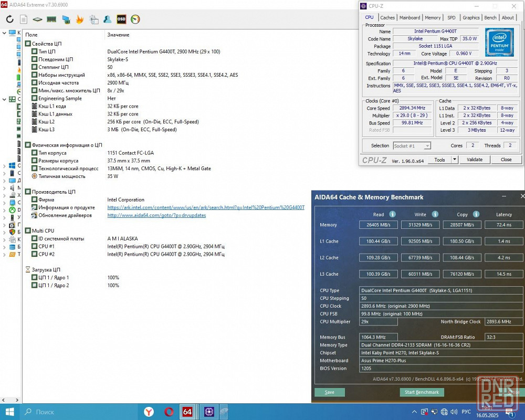The height and width of the screenshot is (420, 525).
Task: Switch to AIDA64 taskbar button
Action: pyautogui.click(x=187, y=412)
